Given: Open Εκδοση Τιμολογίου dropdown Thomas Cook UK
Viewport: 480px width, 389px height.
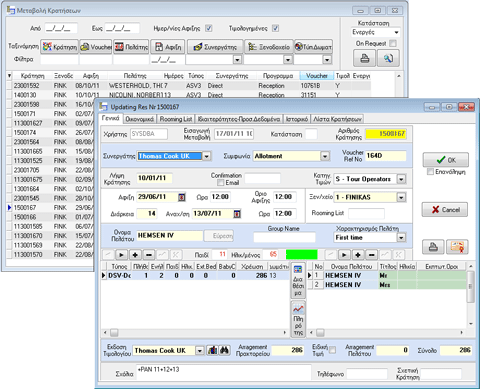Looking at the screenshot, I should pyautogui.click(x=199, y=351).
